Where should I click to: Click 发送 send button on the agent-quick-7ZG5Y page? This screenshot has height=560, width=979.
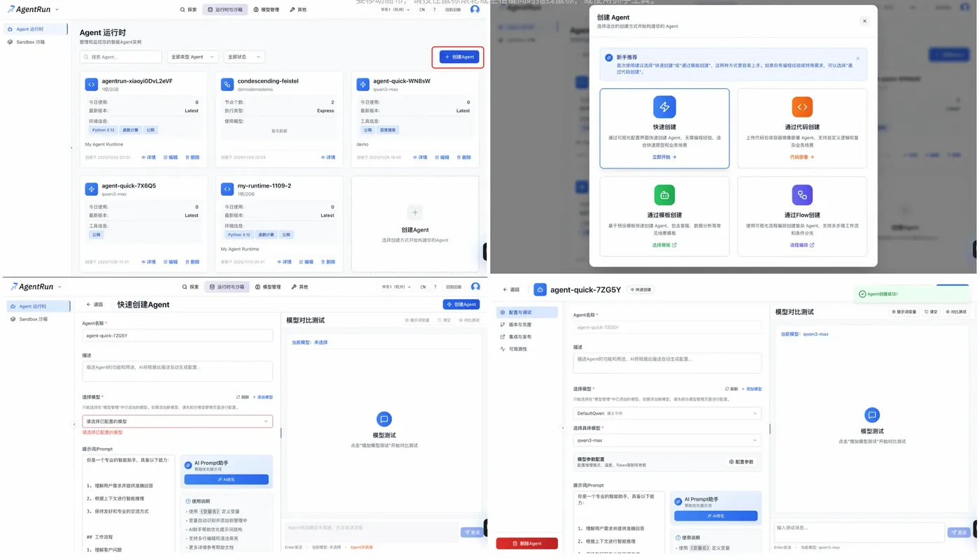click(959, 533)
